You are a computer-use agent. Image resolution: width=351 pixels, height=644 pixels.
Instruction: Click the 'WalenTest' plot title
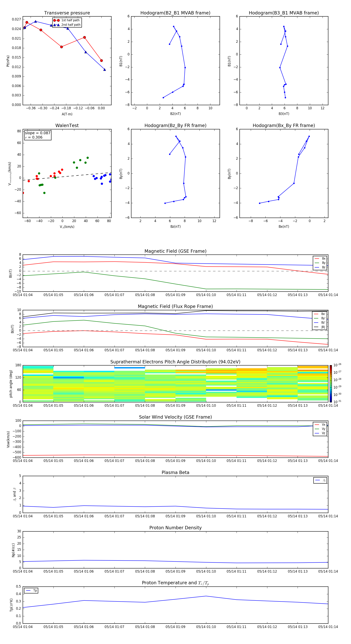[x=67, y=125]
